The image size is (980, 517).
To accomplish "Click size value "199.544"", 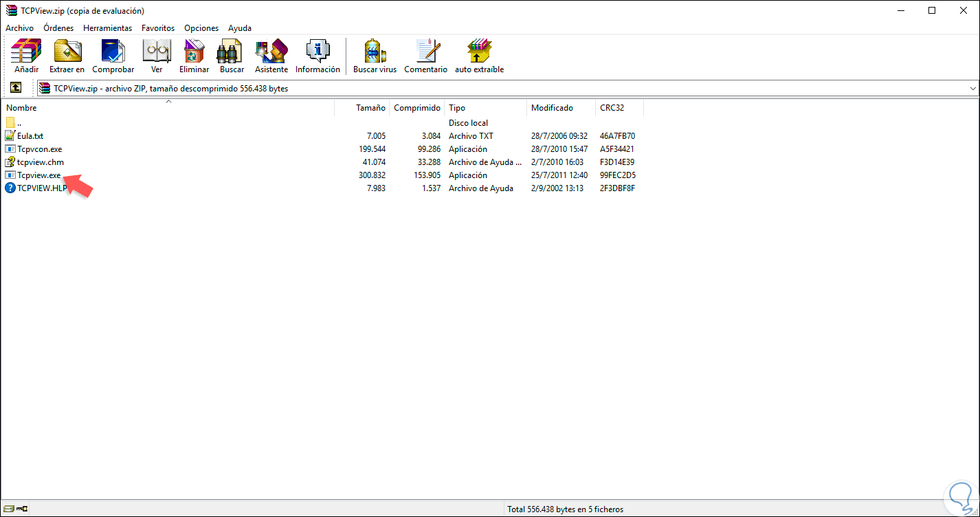I will [371, 149].
